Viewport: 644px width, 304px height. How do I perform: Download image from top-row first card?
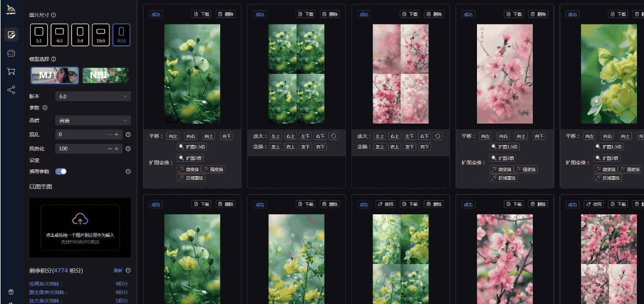[202, 14]
